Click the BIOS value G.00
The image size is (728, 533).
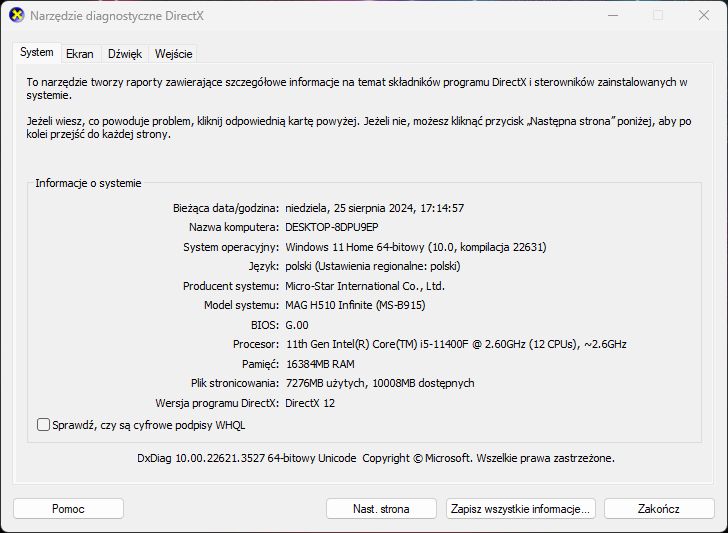pyautogui.click(x=297, y=325)
